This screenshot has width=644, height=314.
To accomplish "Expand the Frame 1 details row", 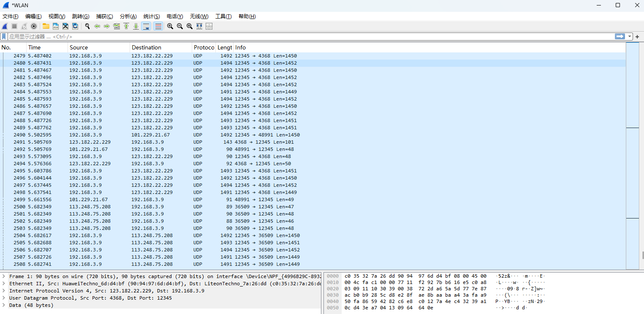I will [4, 276].
